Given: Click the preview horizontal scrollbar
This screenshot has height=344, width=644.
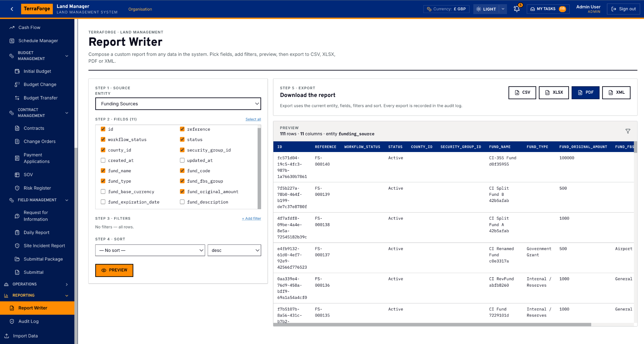Looking at the screenshot, I should pos(432,325).
